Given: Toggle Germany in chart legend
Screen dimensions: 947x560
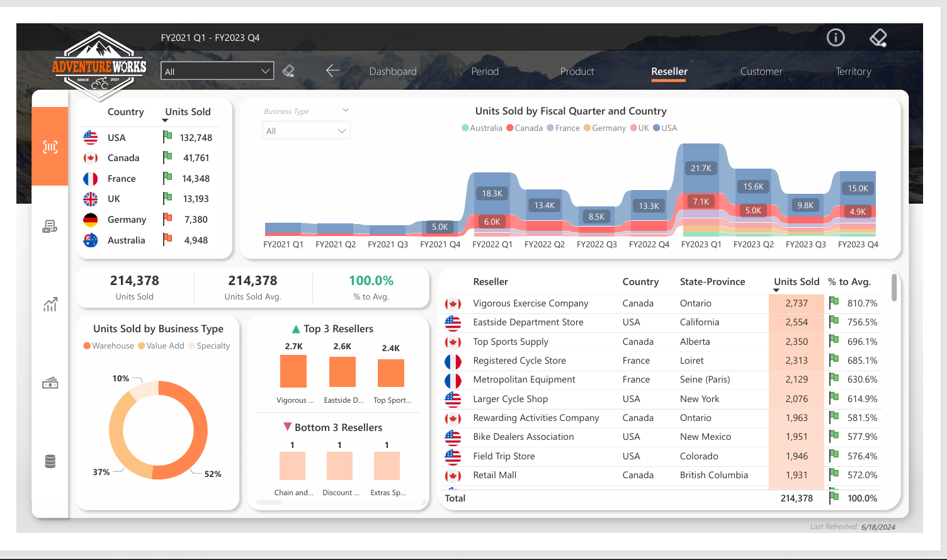Looking at the screenshot, I should (604, 128).
